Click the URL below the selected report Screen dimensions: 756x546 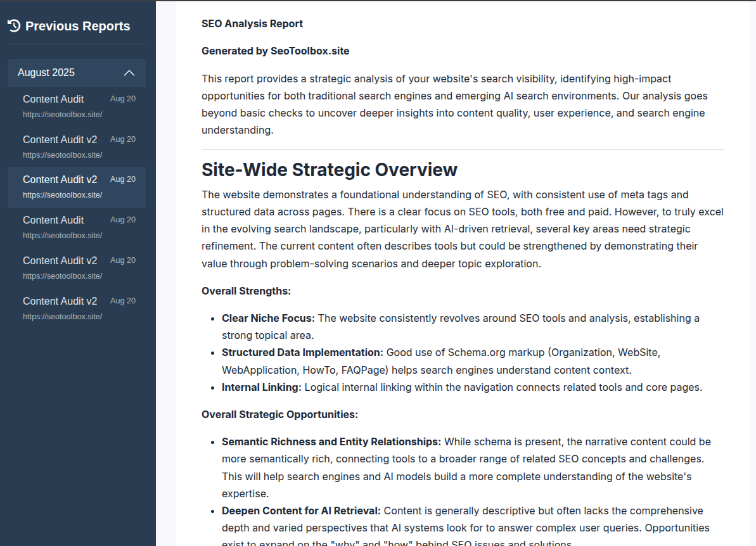point(62,194)
